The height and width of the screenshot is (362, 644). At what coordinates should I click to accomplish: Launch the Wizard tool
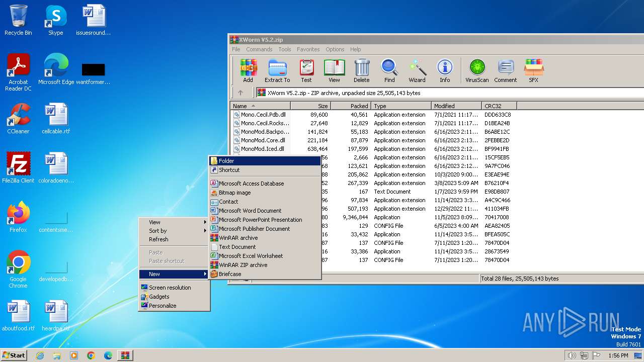pos(417,71)
